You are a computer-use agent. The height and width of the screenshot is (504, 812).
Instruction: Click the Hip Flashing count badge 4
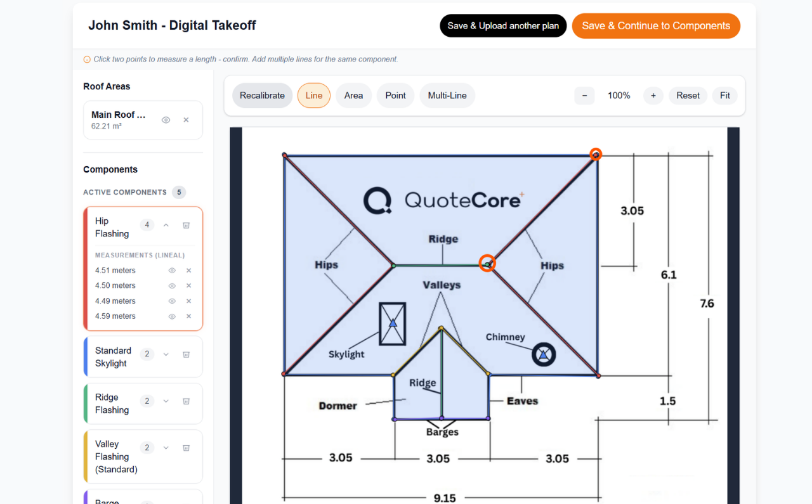147,225
